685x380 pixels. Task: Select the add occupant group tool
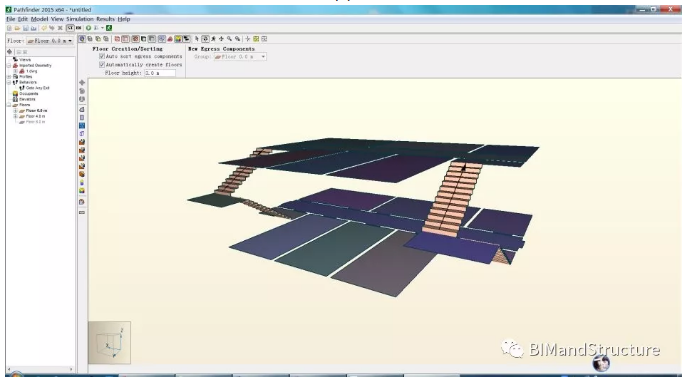[82, 191]
